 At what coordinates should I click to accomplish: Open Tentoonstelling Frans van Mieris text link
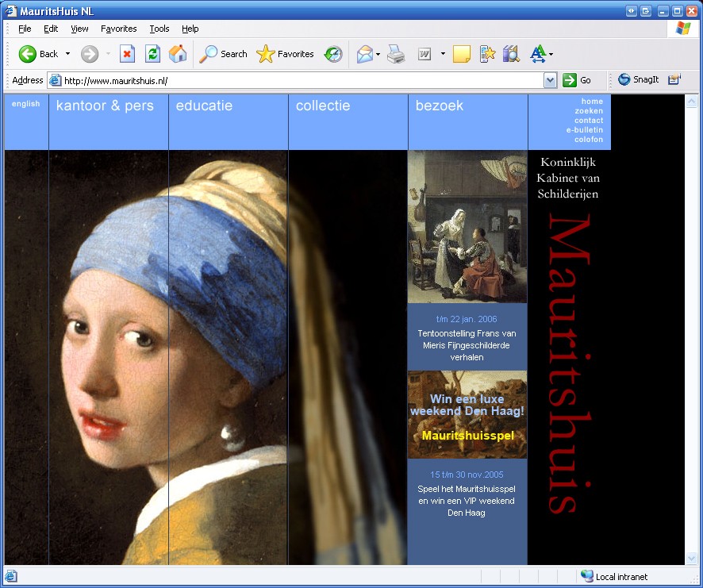click(x=467, y=345)
